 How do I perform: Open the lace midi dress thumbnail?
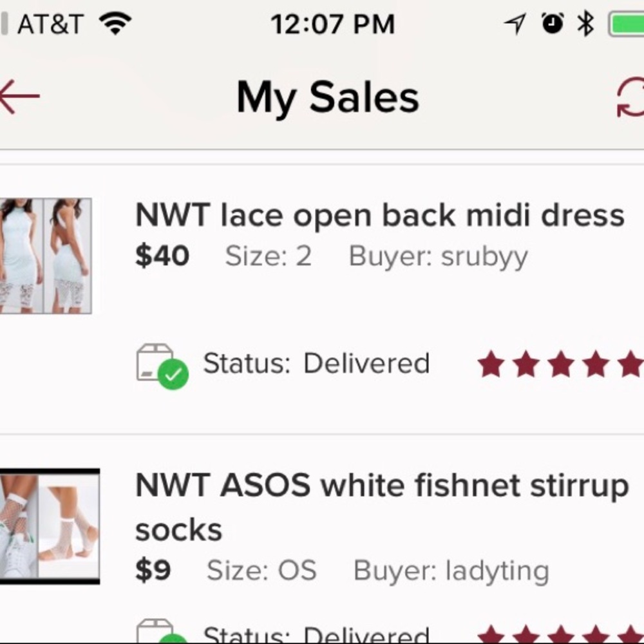(x=45, y=256)
